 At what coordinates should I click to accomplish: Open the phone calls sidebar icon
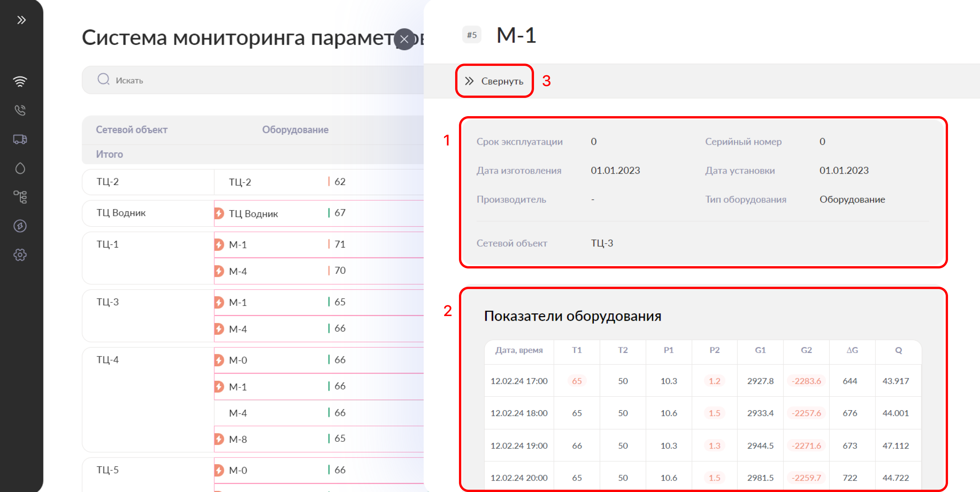coord(20,110)
